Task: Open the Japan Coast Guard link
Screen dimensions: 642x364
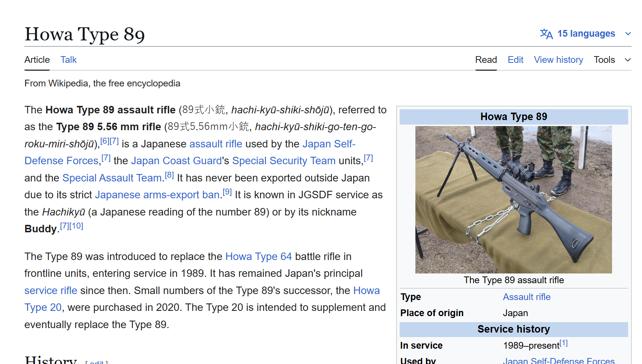Action: pos(176,161)
